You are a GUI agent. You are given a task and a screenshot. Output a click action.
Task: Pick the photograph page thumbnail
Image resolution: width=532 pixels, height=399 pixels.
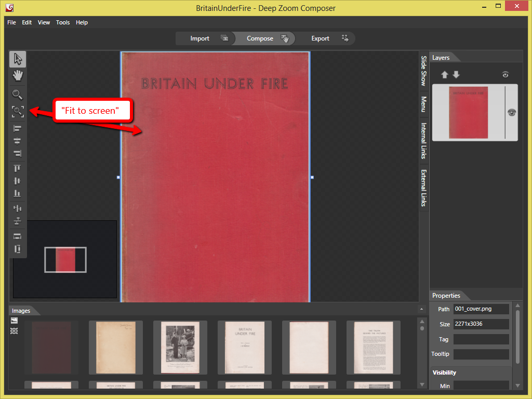point(180,348)
